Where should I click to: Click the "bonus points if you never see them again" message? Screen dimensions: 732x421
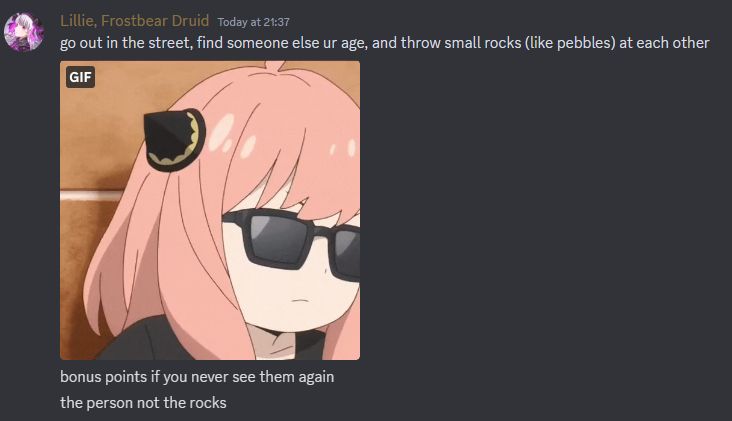click(x=197, y=377)
